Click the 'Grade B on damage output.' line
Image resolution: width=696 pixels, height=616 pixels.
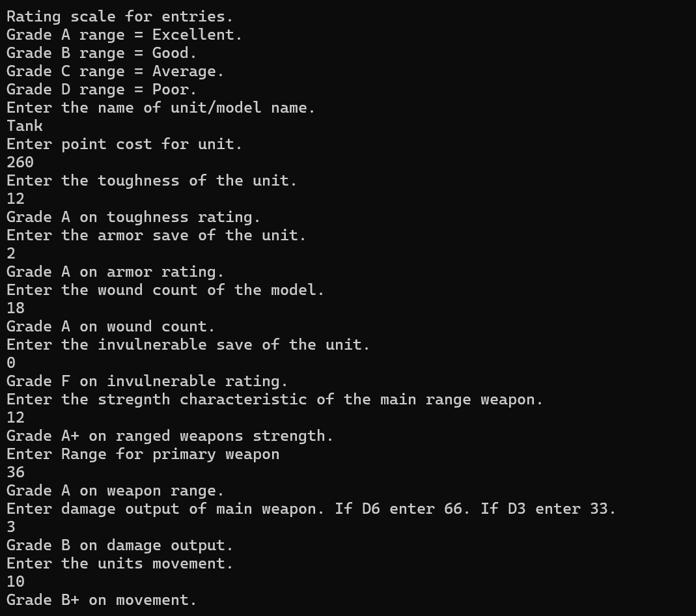(120, 546)
